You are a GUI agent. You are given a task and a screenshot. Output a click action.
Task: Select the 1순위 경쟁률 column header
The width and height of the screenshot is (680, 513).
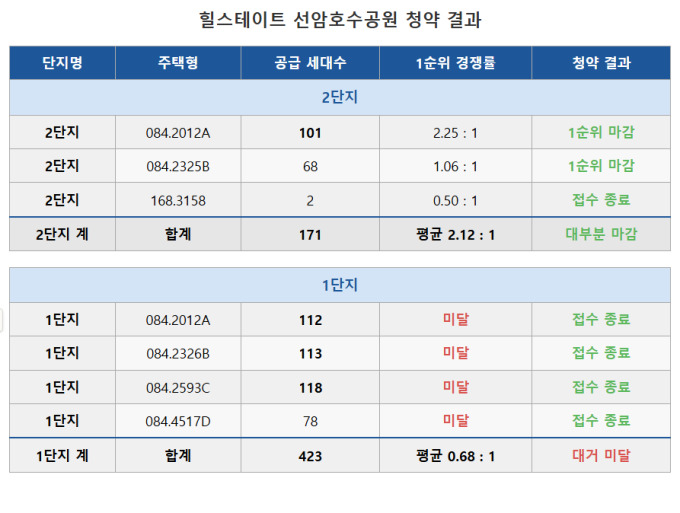455,63
